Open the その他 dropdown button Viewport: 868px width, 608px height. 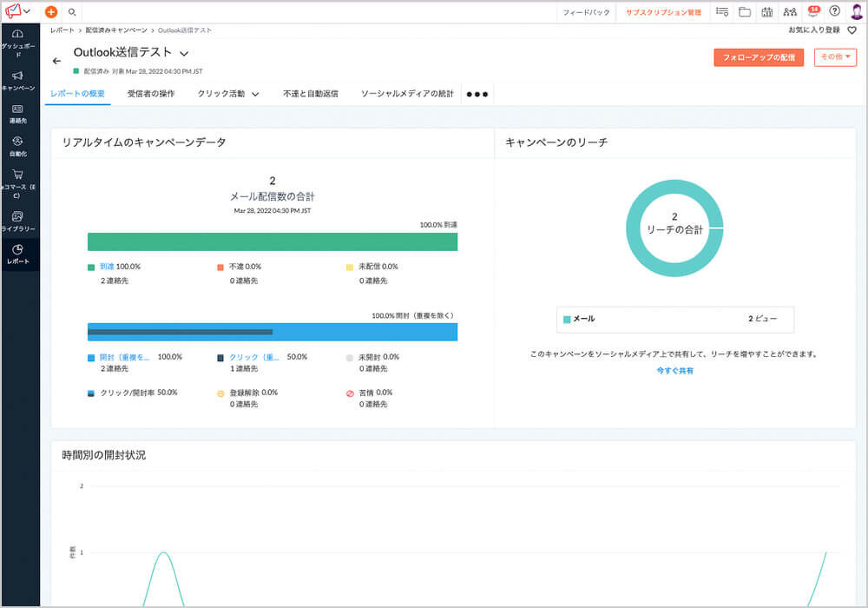[835, 57]
